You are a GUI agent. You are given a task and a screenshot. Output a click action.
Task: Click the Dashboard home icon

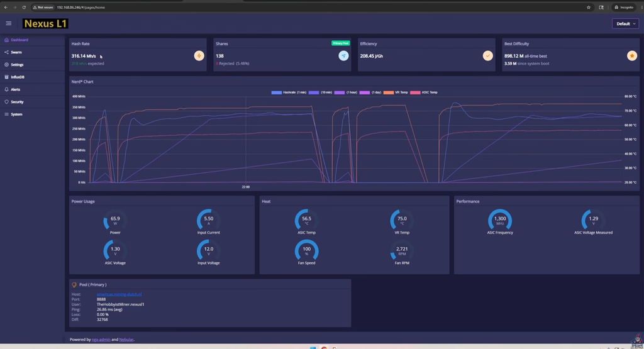click(6, 40)
